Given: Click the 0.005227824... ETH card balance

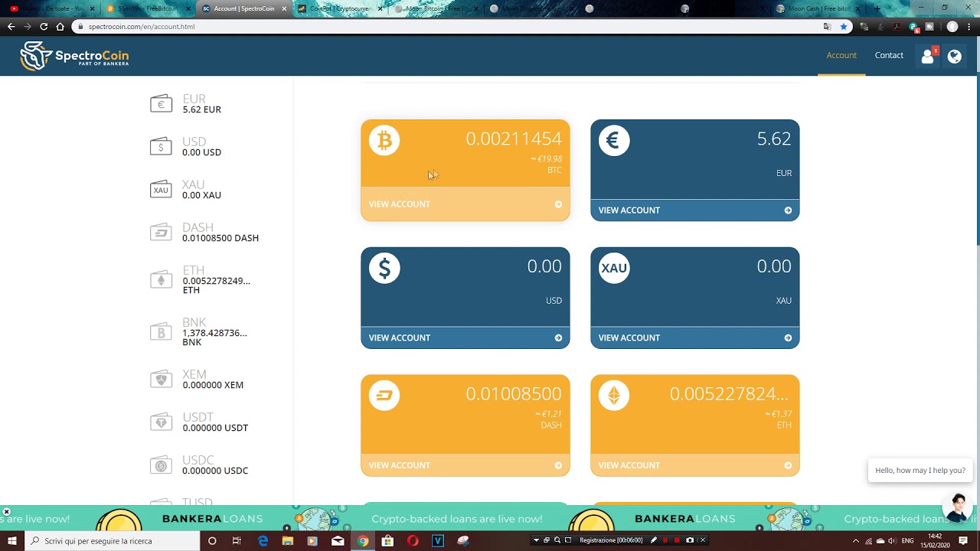Looking at the screenshot, I should pyautogui.click(x=729, y=394).
